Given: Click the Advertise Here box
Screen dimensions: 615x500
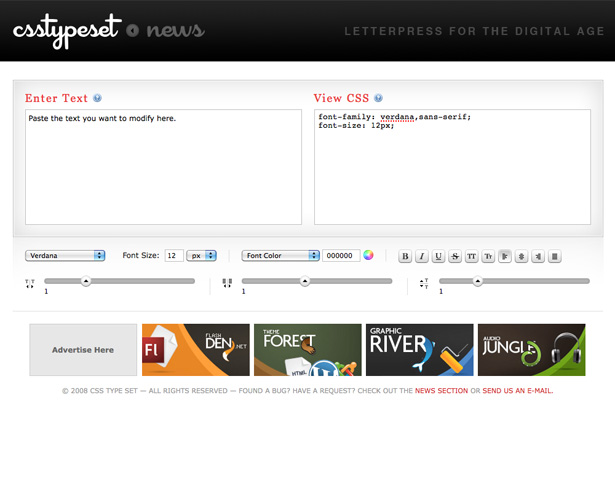Looking at the screenshot, I should 83,350.
